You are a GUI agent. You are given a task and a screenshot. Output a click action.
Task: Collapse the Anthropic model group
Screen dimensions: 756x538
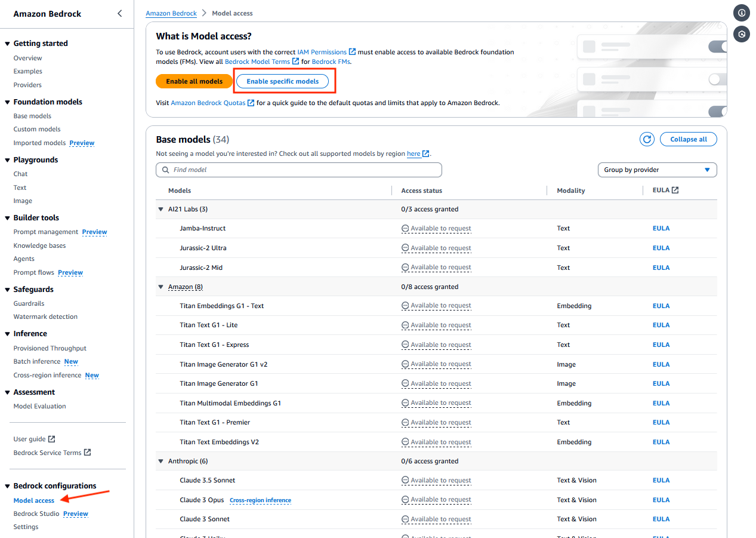click(x=161, y=461)
